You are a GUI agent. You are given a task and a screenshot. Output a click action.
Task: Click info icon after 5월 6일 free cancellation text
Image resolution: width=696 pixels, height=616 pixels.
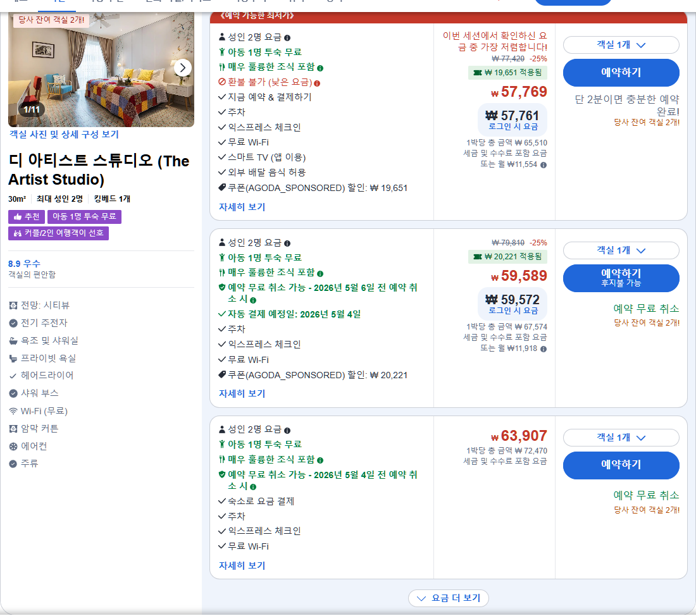tap(253, 300)
